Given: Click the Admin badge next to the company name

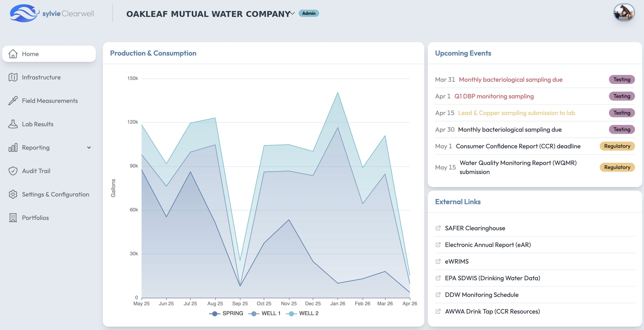Looking at the screenshot, I should tap(309, 14).
